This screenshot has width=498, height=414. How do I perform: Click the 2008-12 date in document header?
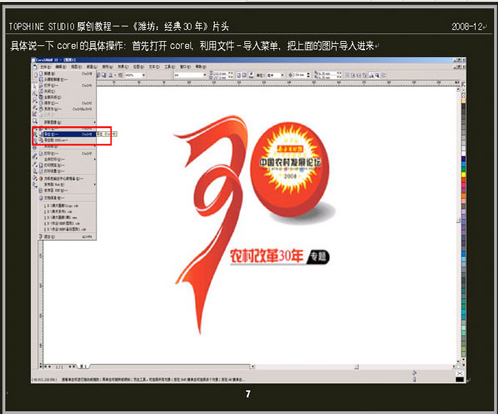(x=467, y=26)
